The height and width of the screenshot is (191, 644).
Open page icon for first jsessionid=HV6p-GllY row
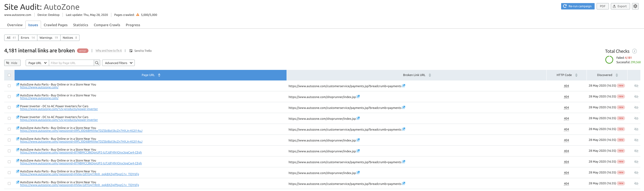pos(18,171)
